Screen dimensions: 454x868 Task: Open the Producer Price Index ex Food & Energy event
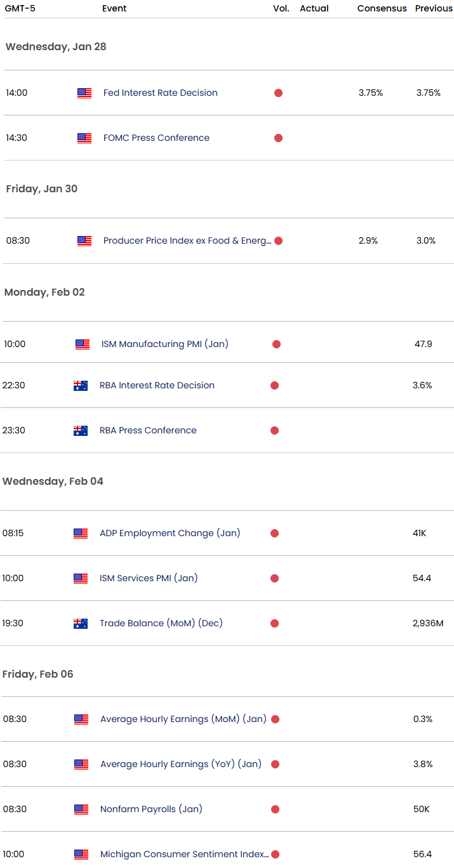click(187, 241)
